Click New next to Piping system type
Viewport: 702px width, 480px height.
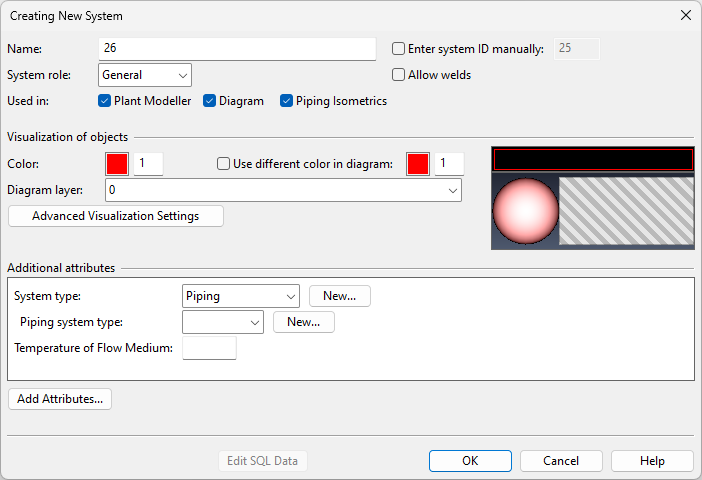click(x=303, y=322)
